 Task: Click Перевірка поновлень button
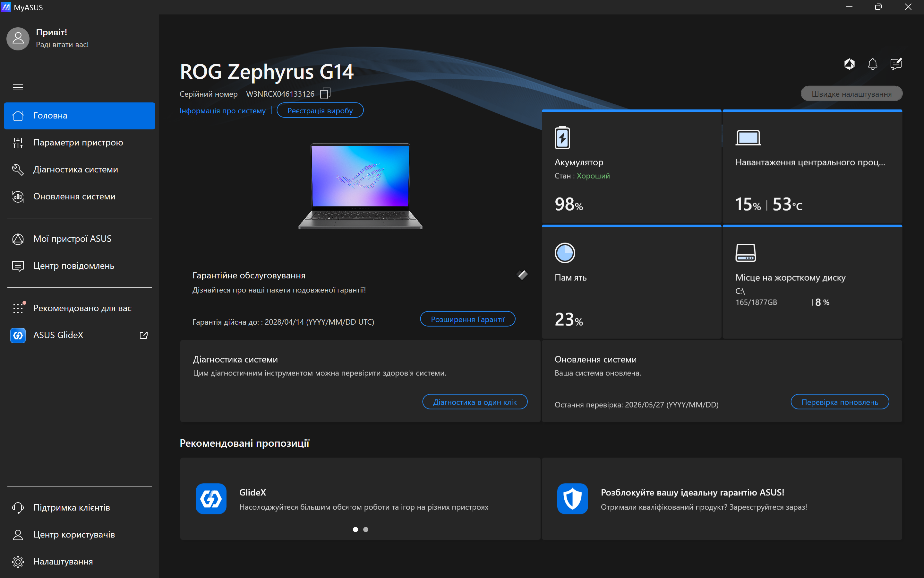pyautogui.click(x=840, y=402)
